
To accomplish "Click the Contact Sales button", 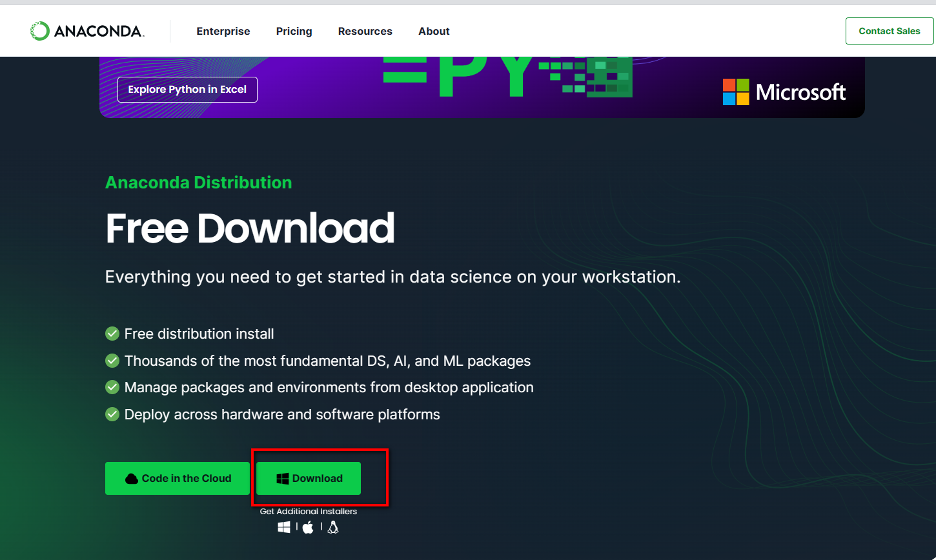I will (x=890, y=31).
